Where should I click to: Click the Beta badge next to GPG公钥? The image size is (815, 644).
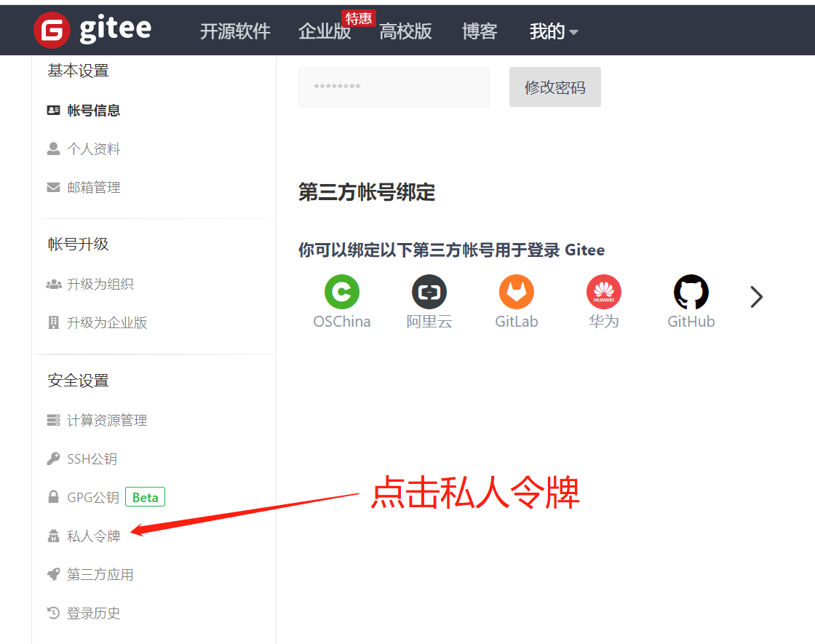tap(145, 497)
